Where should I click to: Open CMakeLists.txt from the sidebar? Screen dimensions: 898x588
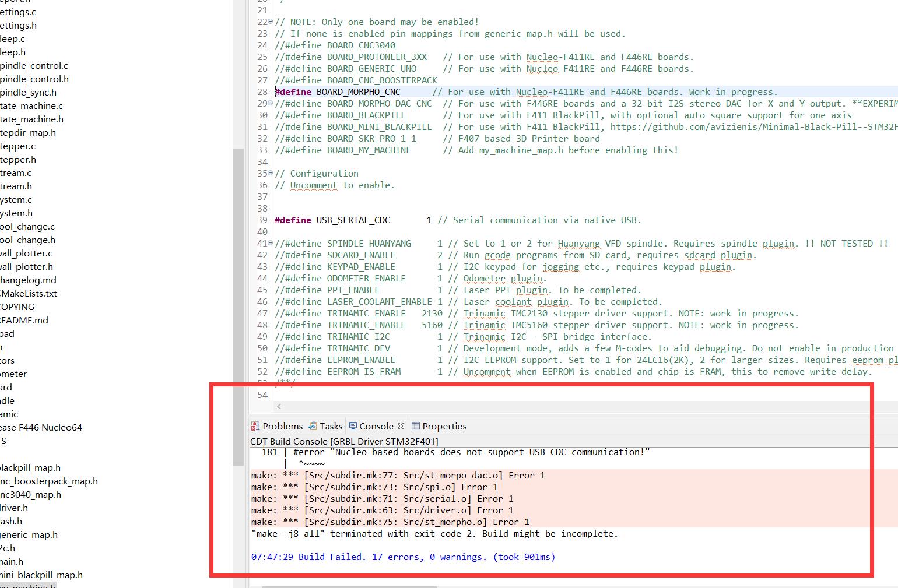(29, 293)
